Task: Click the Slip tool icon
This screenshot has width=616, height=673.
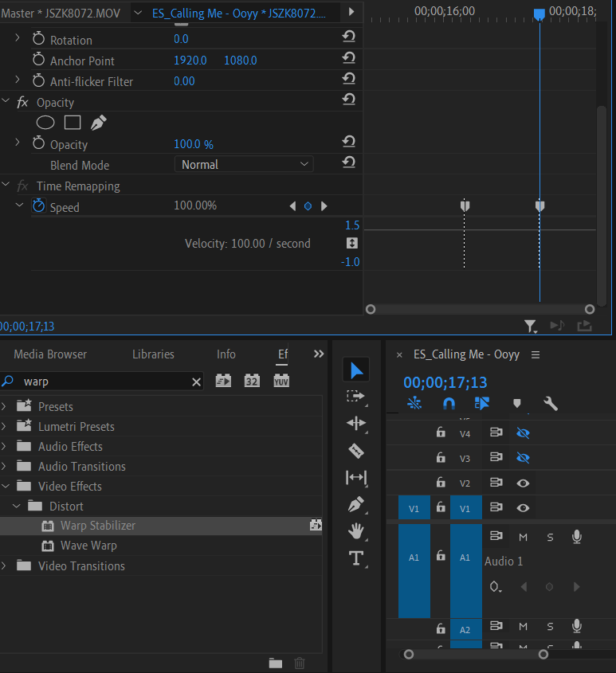Action: pyautogui.click(x=356, y=478)
